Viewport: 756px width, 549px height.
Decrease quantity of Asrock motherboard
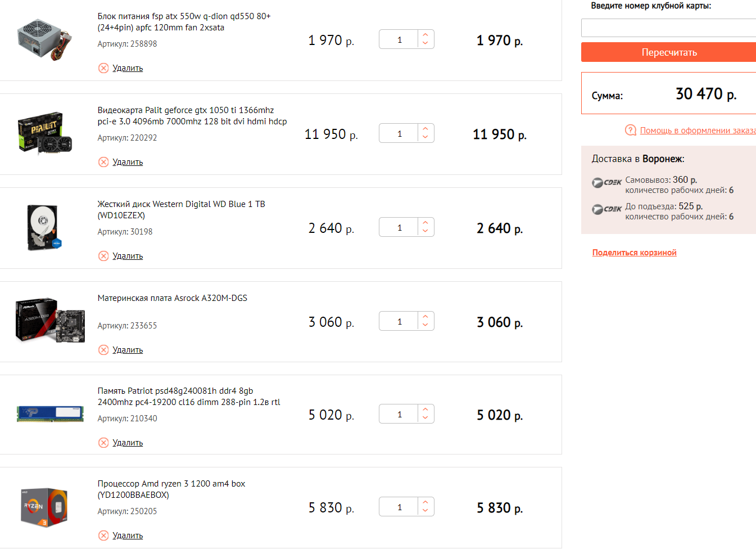(425, 325)
